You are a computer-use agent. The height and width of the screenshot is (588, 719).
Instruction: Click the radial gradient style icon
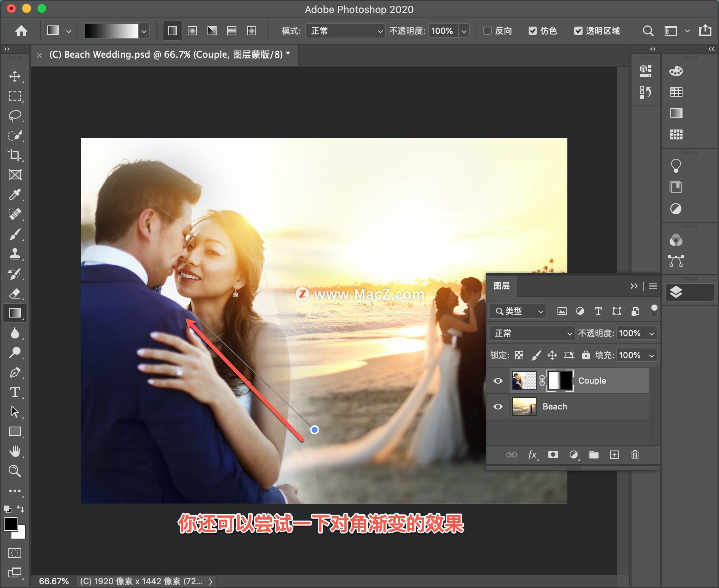[x=192, y=31]
